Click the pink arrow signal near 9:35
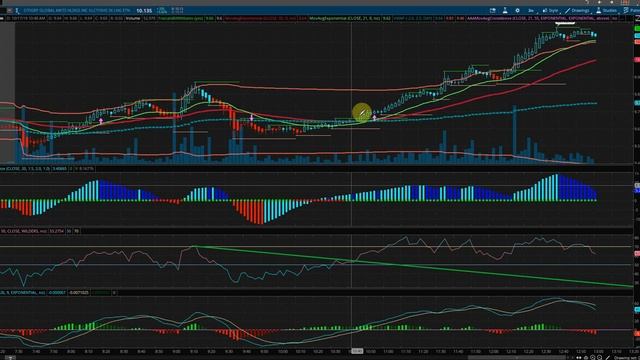Image resolution: width=640 pixels, height=360 pixels. click(x=251, y=118)
